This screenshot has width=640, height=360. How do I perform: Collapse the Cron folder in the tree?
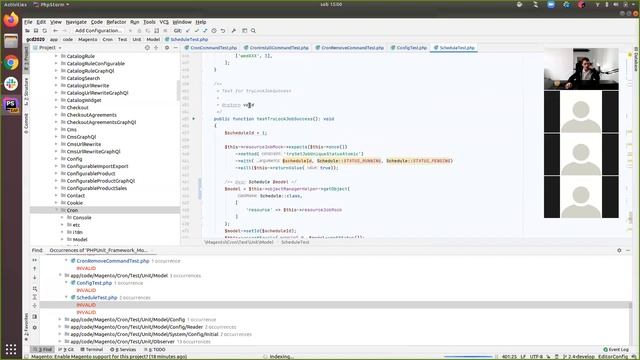tap(57, 210)
